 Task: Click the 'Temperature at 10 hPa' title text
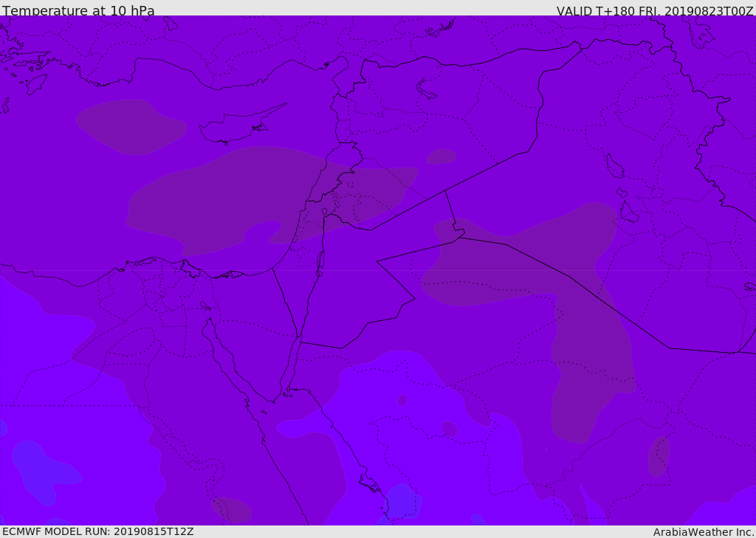pos(78,10)
